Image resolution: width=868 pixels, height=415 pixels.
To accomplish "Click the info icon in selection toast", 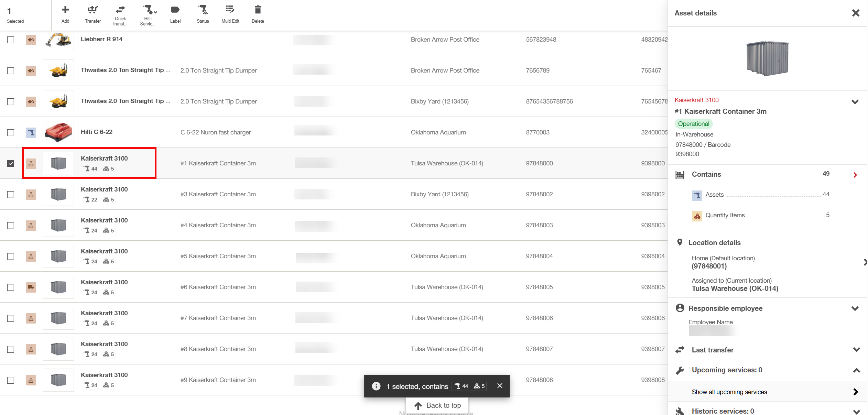I will pyautogui.click(x=376, y=386).
